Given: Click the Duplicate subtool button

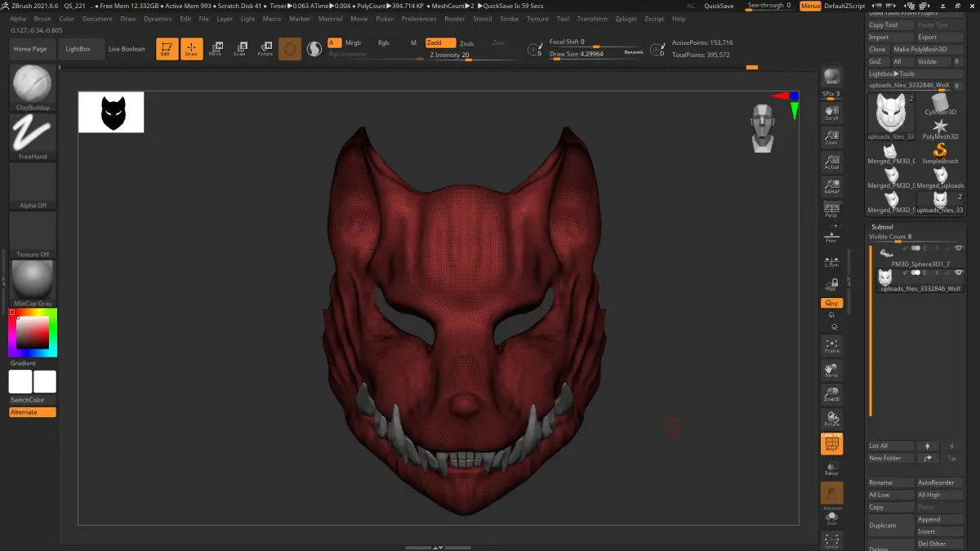Looking at the screenshot, I should tap(889, 525).
